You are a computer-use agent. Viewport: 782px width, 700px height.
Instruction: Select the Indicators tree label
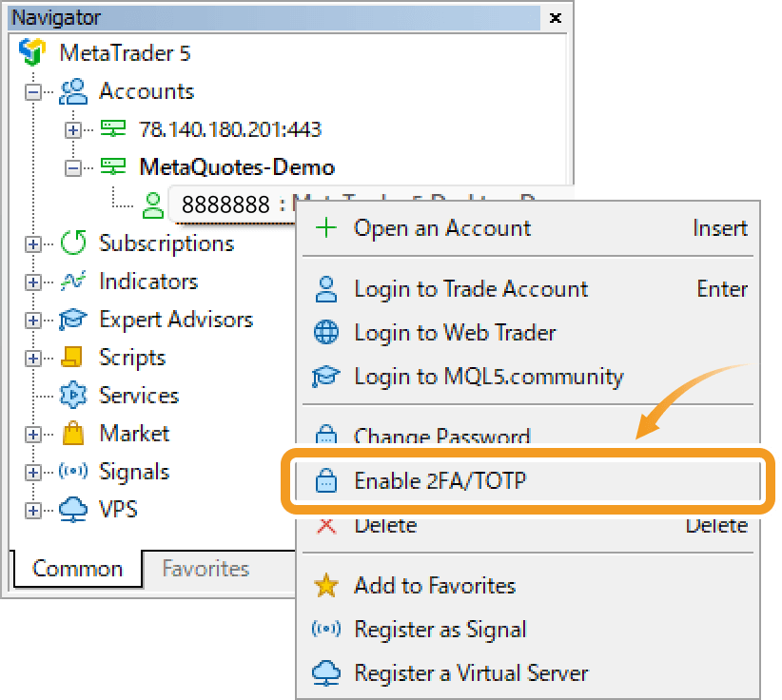148,282
